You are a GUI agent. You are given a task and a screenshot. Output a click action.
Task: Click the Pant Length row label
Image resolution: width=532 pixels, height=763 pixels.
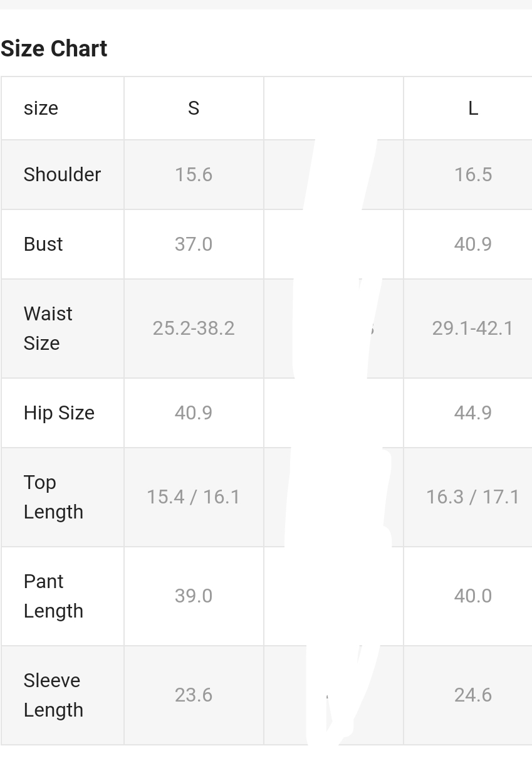[x=53, y=596]
